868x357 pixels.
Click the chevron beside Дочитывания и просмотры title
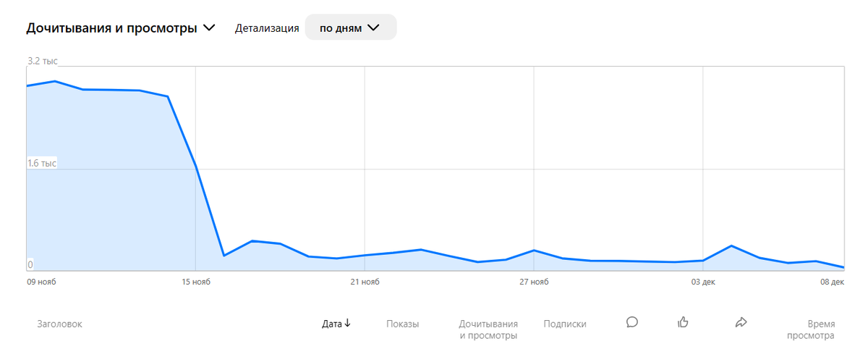[209, 28]
